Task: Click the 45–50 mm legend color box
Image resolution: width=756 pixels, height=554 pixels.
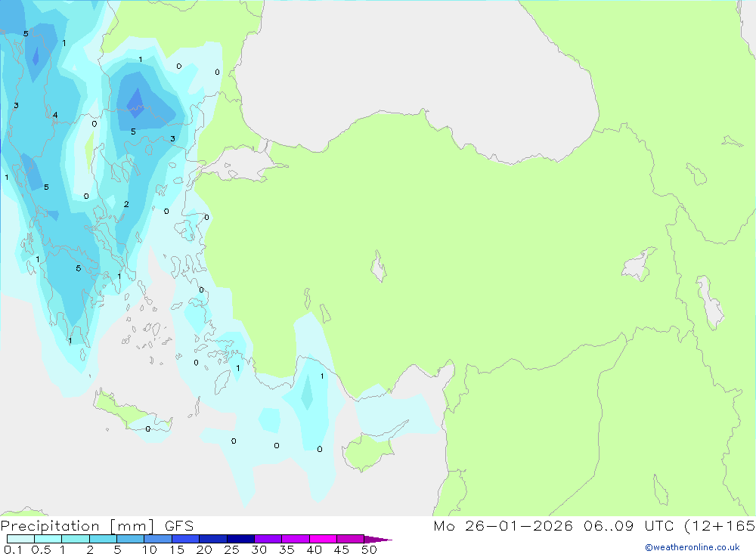Action: pos(350,539)
